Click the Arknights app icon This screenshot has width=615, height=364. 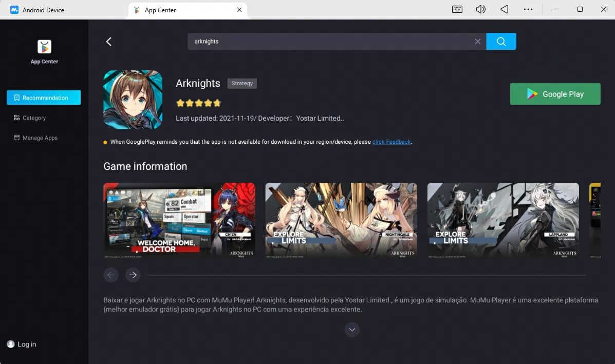coord(133,100)
